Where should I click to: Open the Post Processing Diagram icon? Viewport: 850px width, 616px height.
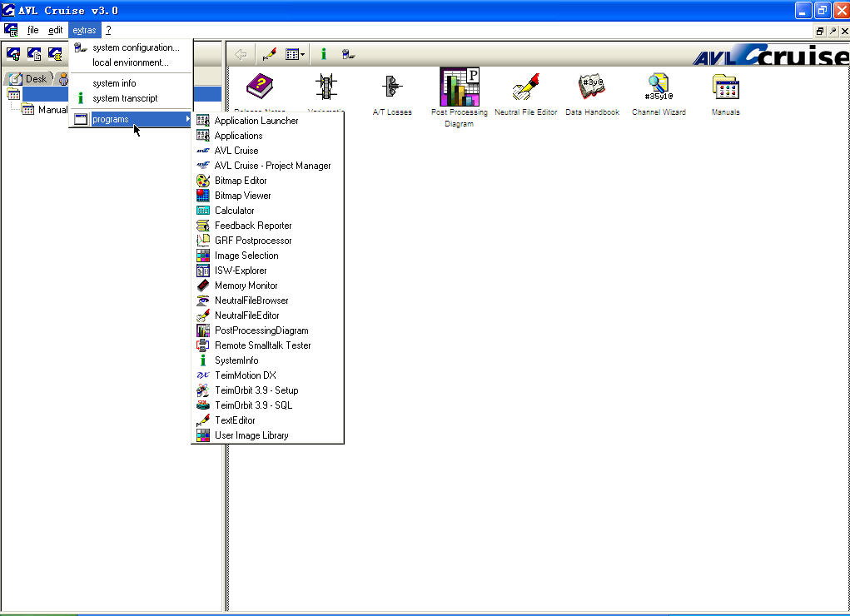pyautogui.click(x=460, y=87)
